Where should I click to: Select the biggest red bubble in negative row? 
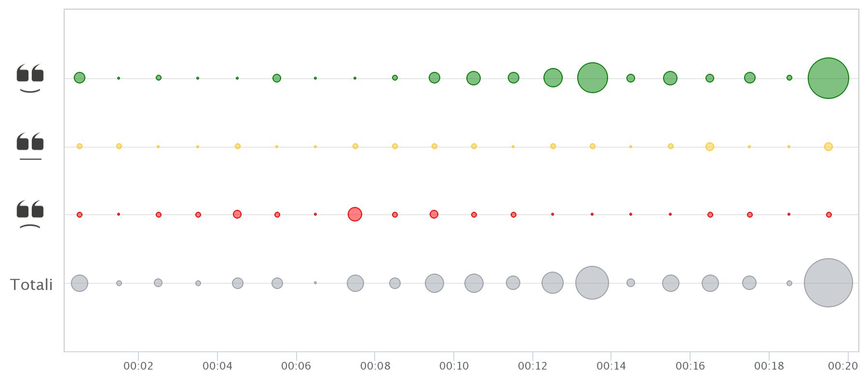click(354, 214)
